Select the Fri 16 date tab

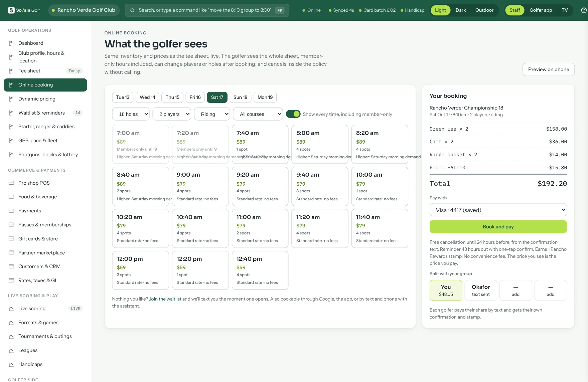point(195,98)
